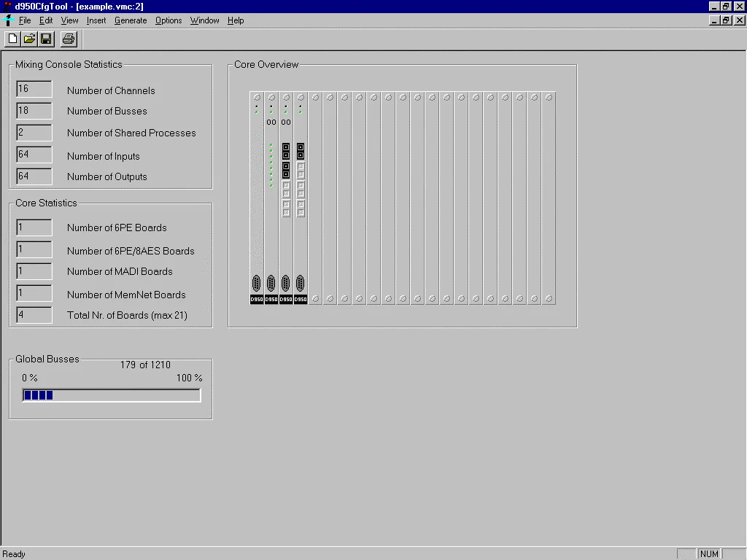747x560 pixels.
Task: Select the second D950 board in core
Action: pos(271,198)
